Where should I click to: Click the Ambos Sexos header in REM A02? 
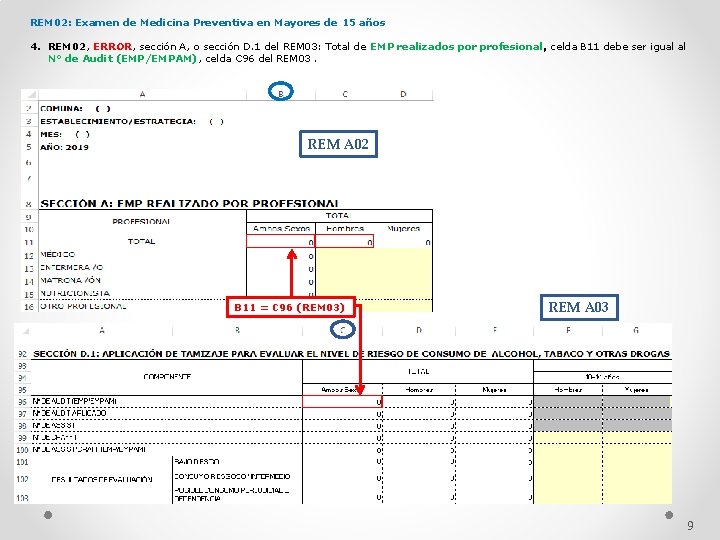pyautogui.click(x=281, y=228)
